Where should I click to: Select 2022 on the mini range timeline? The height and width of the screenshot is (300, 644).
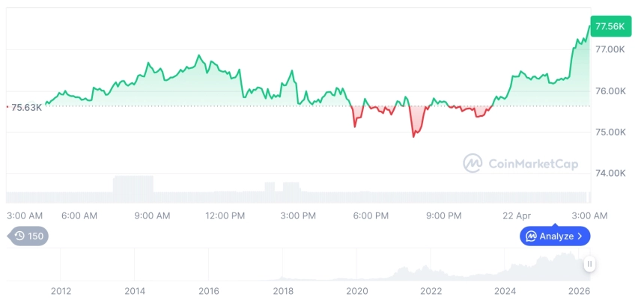[x=431, y=290]
